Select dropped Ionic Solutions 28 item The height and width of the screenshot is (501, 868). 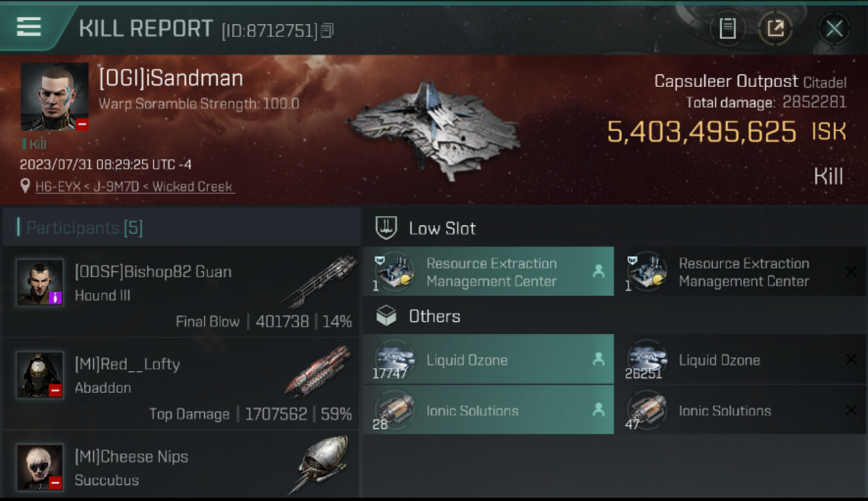488,410
